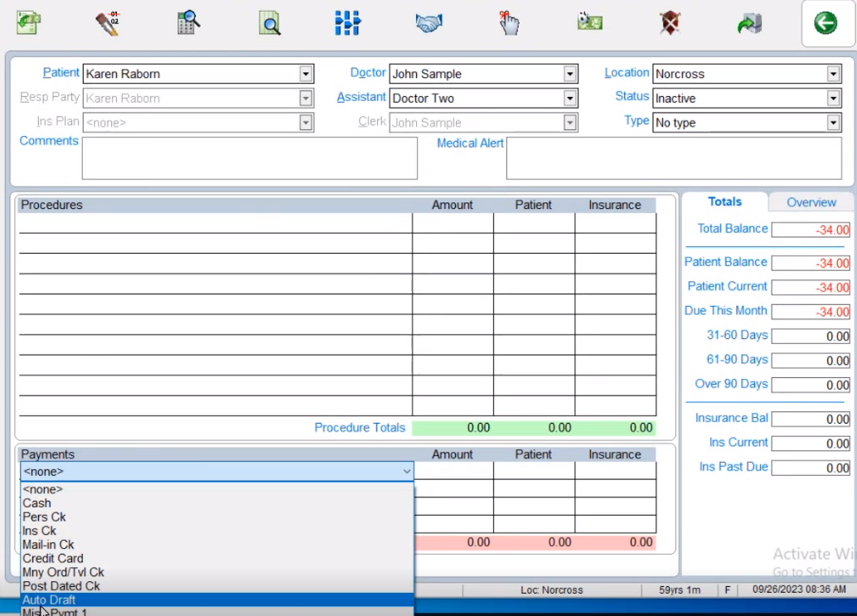This screenshot has width=857, height=616.
Task: Click the crossed shield icon
Action: pyautogui.click(x=670, y=23)
